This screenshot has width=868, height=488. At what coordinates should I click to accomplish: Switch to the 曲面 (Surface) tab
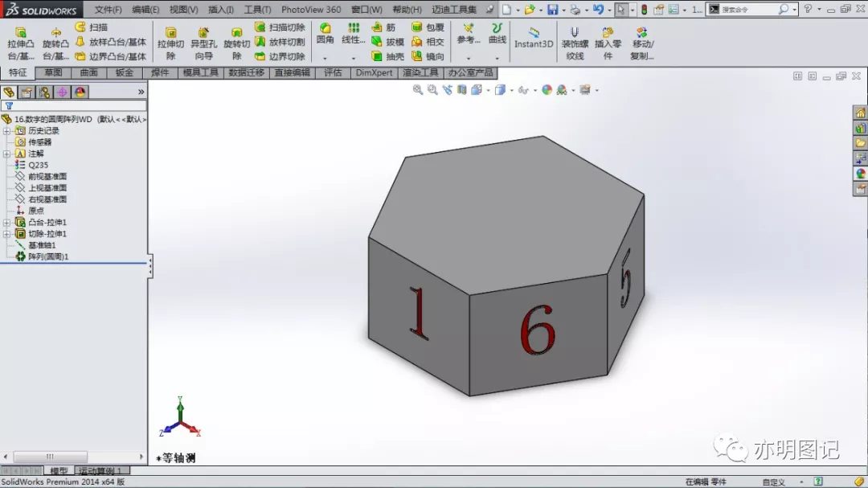[x=88, y=72]
